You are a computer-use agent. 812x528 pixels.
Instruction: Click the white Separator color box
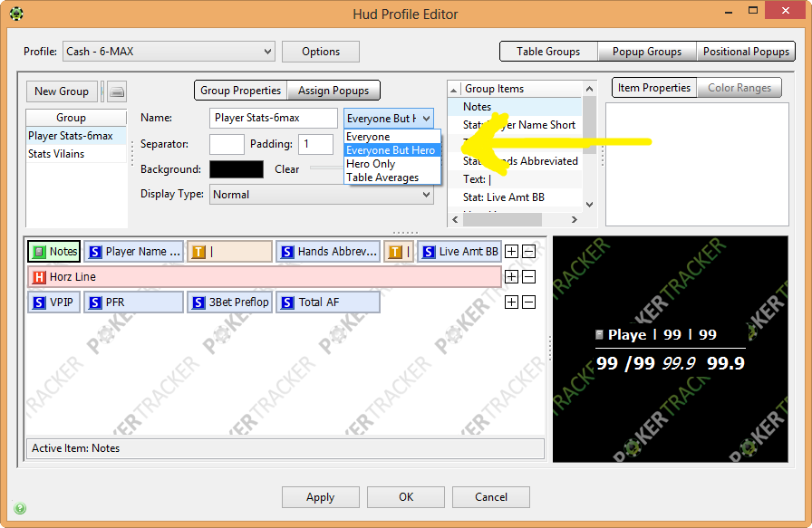click(x=227, y=144)
